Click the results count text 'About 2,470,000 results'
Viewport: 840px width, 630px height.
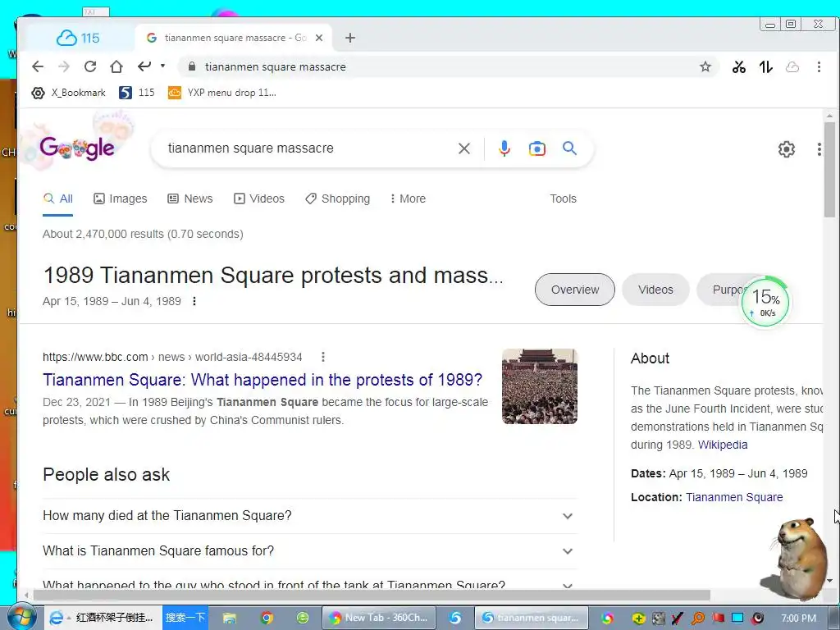pos(103,234)
